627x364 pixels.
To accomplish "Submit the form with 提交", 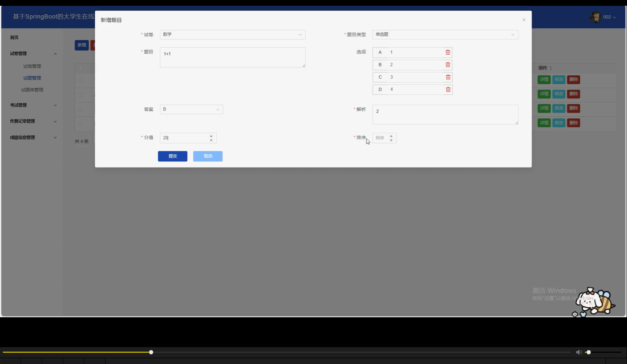I will [x=172, y=156].
